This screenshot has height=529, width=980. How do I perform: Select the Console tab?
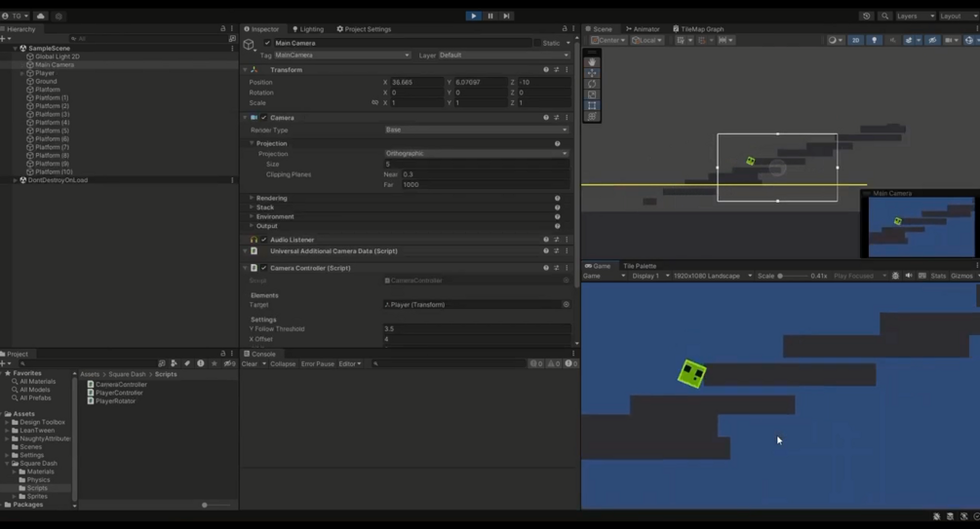click(x=259, y=354)
